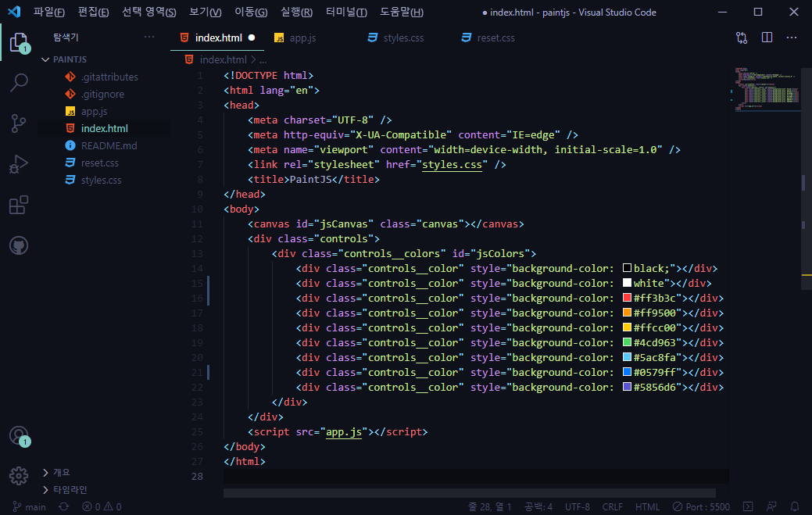This screenshot has width=812, height=515.
Task: Click index.html breadcrumb item
Action: click(223, 60)
